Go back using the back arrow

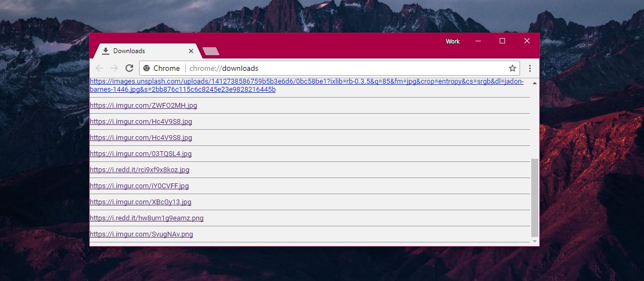click(x=99, y=68)
